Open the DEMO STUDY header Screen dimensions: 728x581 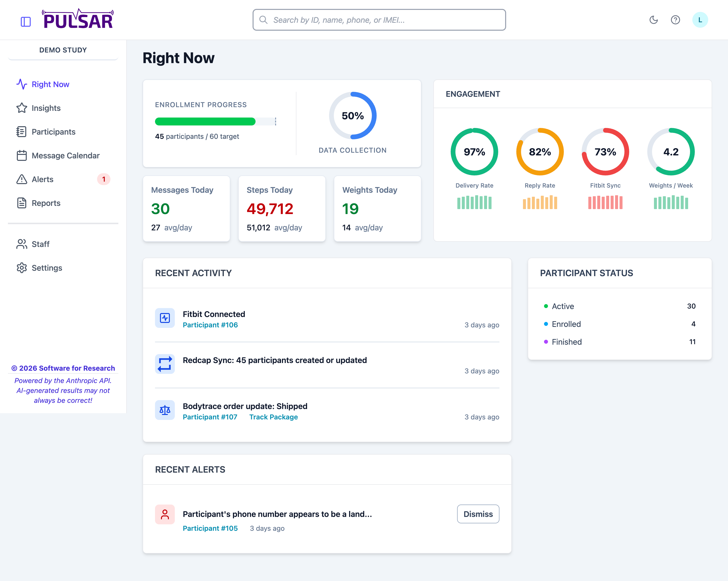tap(63, 49)
